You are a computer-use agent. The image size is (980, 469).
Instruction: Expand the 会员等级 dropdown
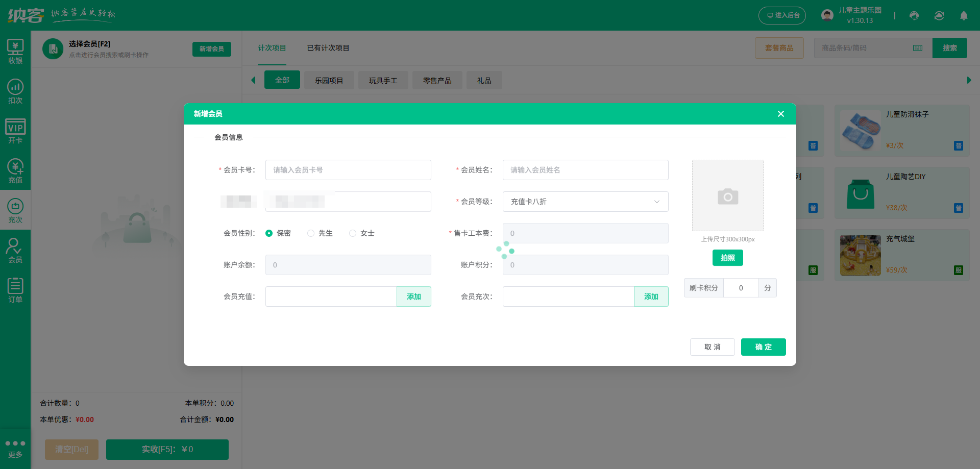(x=585, y=202)
